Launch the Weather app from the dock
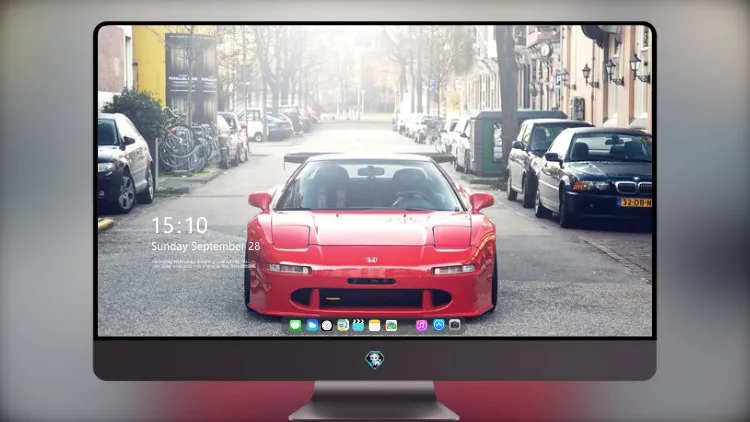Viewport: 750px width, 422px height. pyautogui.click(x=312, y=325)
